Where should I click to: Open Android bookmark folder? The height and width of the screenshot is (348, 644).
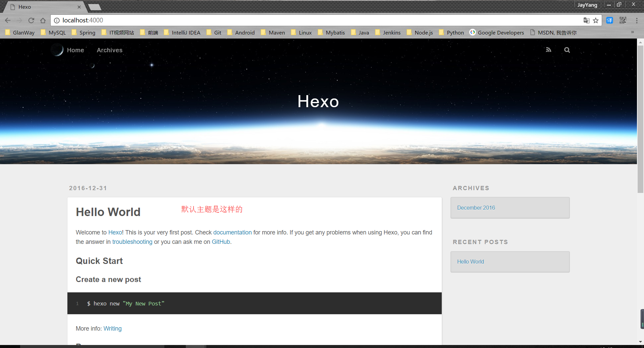click(x=241, y=32)
